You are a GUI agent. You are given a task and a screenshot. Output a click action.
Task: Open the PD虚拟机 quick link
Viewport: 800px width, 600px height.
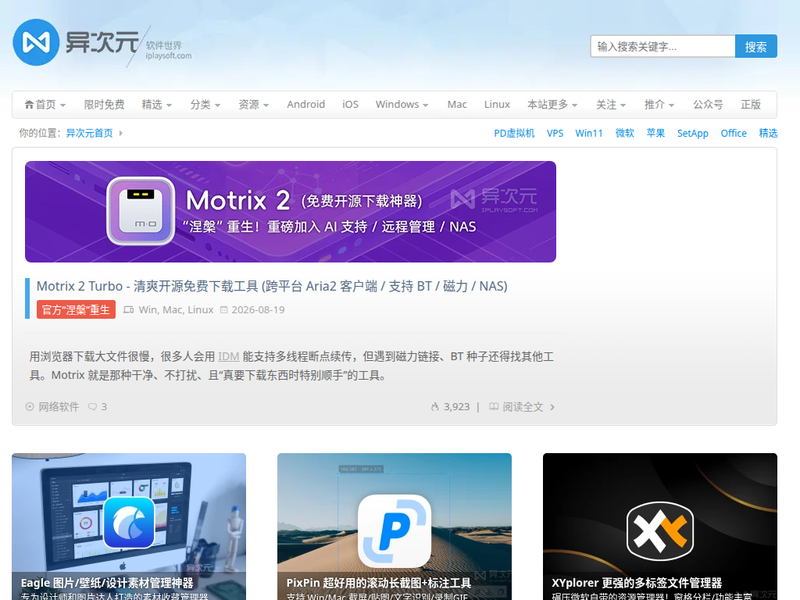514,133
